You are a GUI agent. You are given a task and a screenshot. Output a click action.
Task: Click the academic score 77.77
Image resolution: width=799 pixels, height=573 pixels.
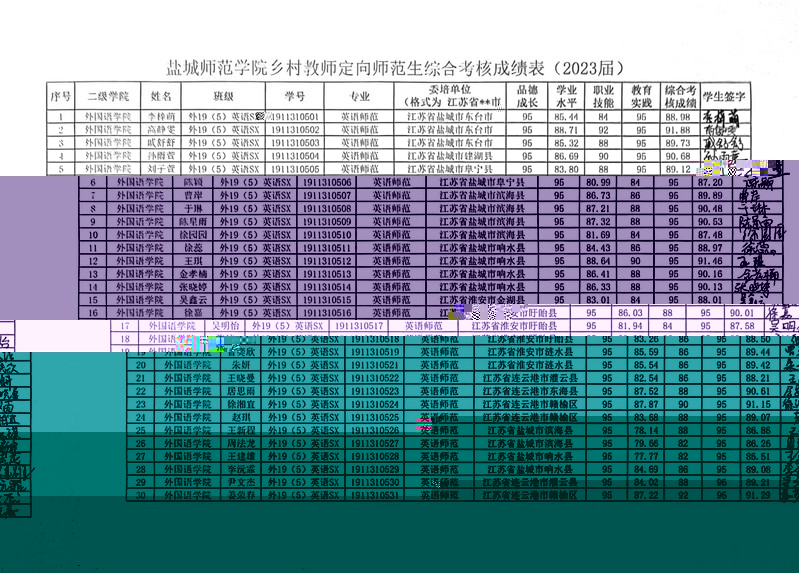646,456
